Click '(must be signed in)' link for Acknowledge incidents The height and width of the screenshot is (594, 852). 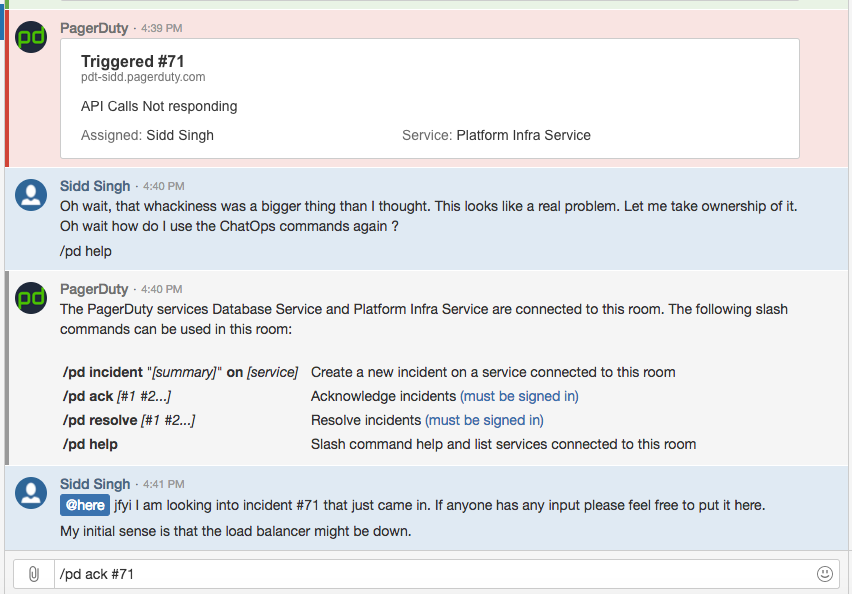519,396
